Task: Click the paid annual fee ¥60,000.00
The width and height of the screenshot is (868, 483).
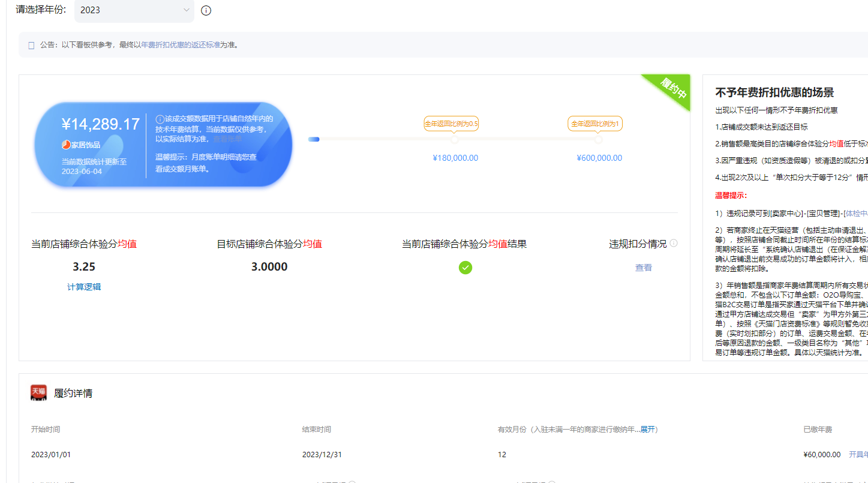Action: (822, 455)
